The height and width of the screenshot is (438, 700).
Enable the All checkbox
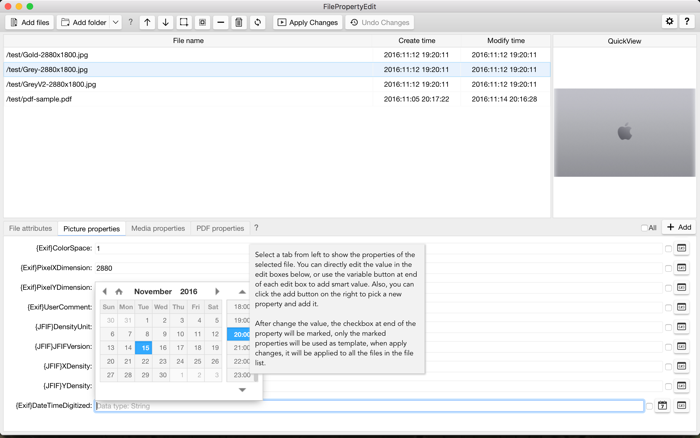(644, 228)
